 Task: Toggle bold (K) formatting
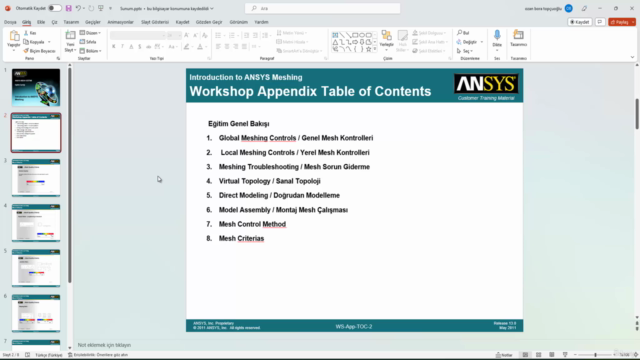113,47
